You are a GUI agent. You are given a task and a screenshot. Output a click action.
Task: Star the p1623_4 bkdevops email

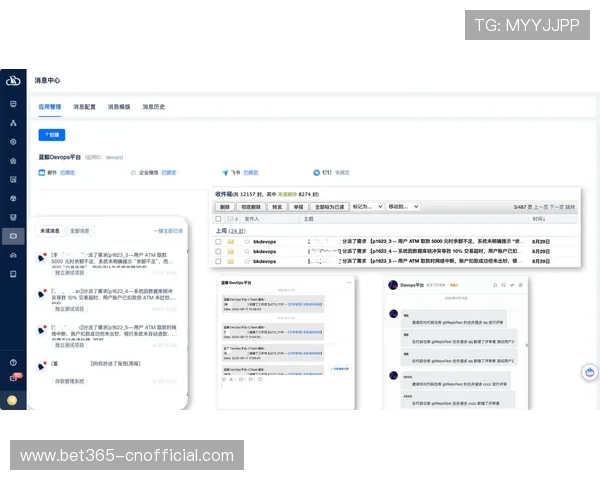pyautogui.click(x=247, y=251)
